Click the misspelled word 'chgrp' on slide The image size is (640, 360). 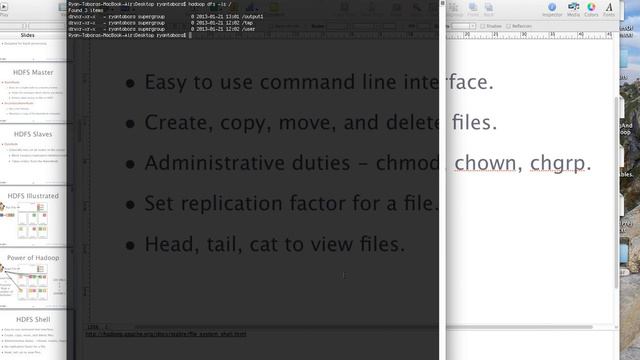[558, 164]
